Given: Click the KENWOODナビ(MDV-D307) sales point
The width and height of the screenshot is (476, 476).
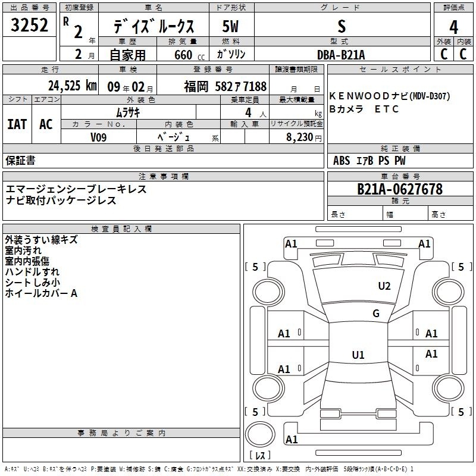Looking at the screenshot, I should point(390,96).
